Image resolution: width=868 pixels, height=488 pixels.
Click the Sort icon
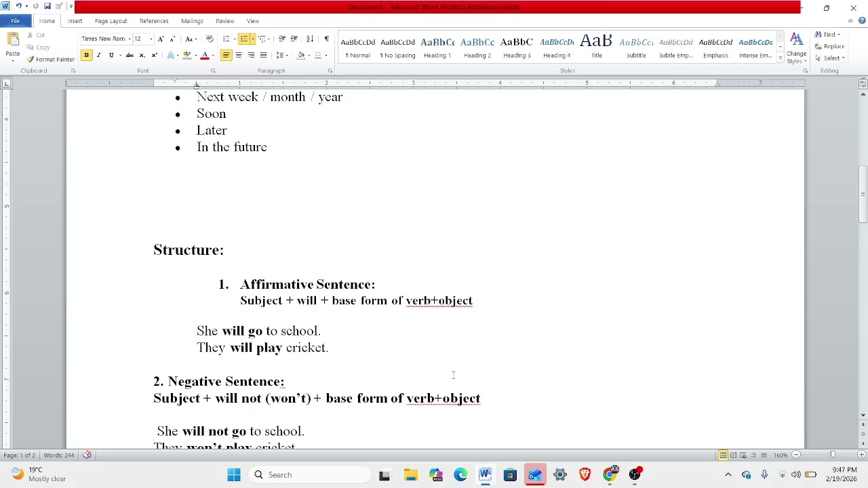coord(310,39)
